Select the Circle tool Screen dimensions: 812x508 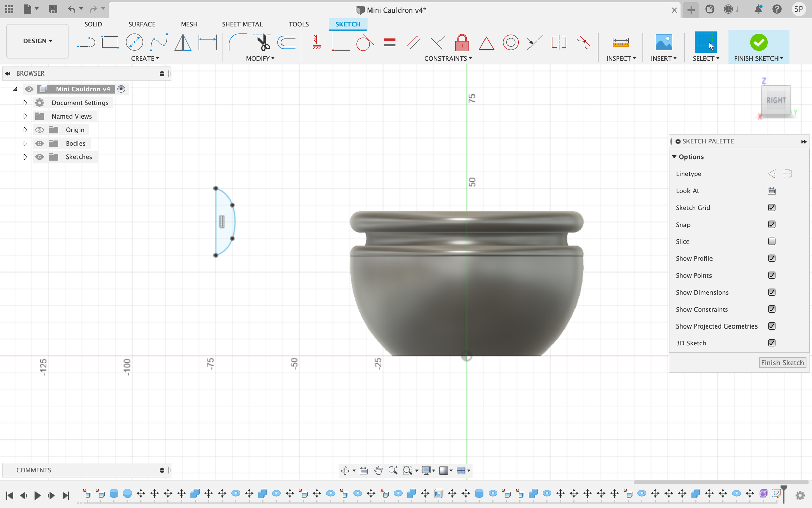134,42
